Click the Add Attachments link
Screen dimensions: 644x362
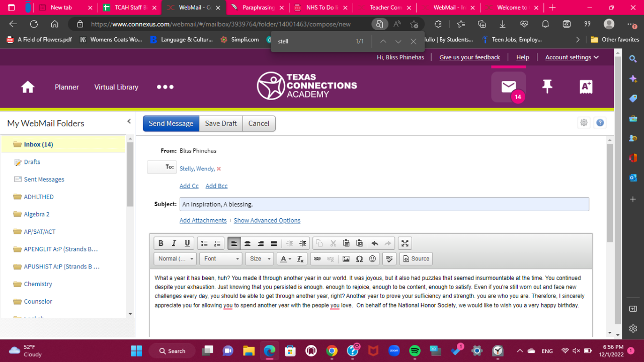pyautogui.click(x=203, y=220)
